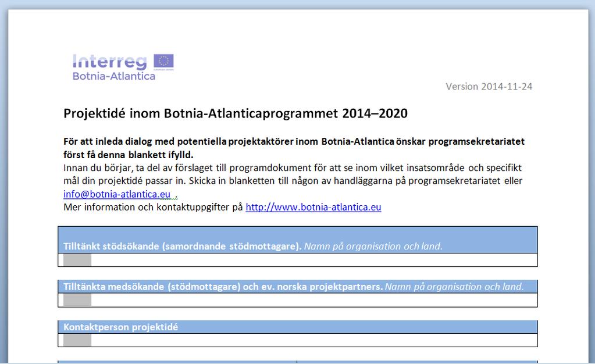Image resolution: width=595 pixels, height=364 pixels.
Task: Click the EU flag emblem in the logo
Action: [163, 61]
